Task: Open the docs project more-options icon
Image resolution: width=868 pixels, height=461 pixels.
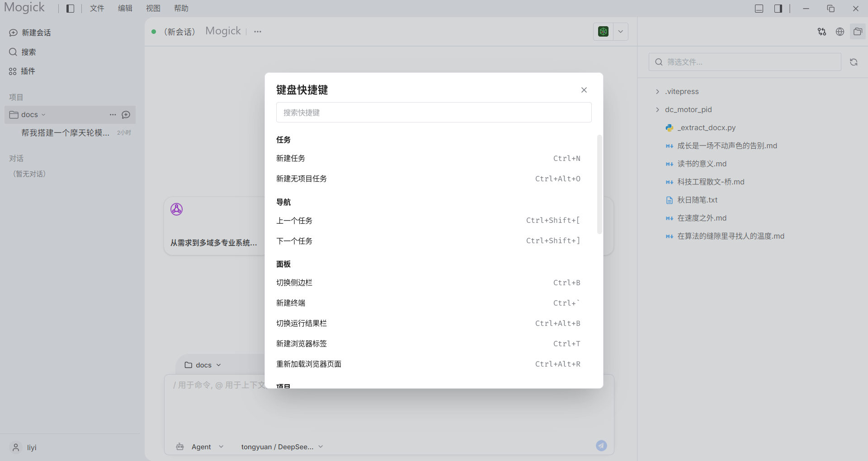Action: [113, 115]
